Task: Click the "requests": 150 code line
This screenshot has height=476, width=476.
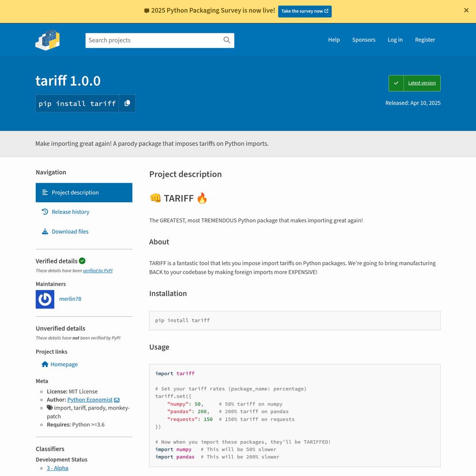Action: (231, 419)
